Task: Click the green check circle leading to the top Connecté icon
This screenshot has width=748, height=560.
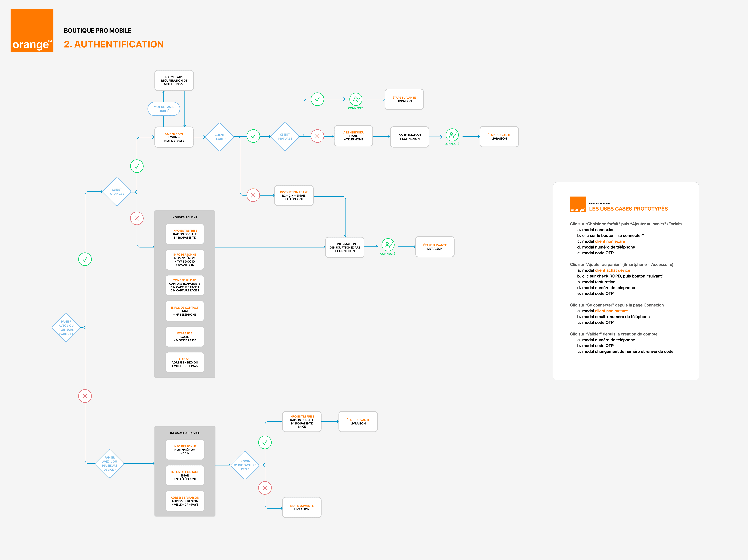Action: pos(317,99)
